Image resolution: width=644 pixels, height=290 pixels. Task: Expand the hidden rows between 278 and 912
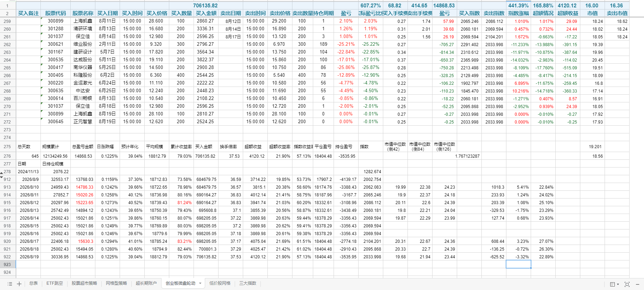(x=1, y=175)
